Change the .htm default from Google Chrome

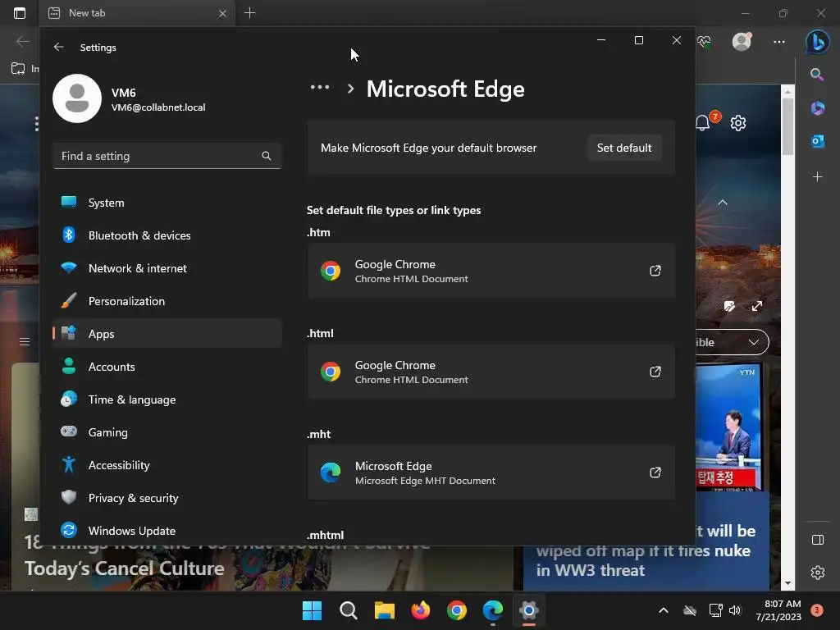tap(491, 271)
